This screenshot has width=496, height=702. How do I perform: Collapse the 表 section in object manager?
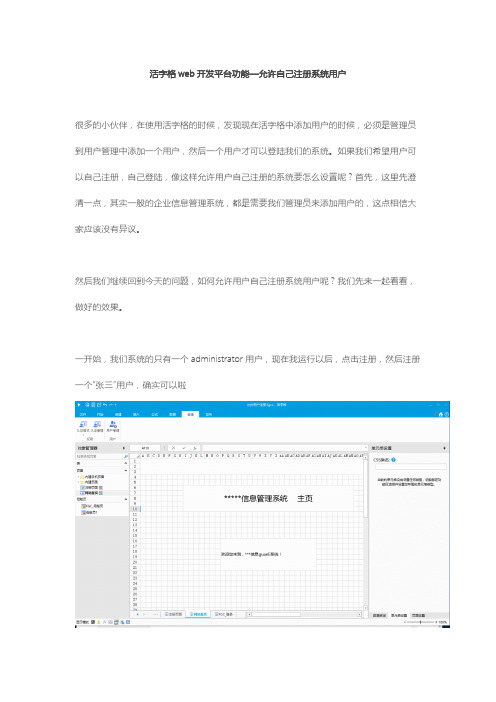coord(125,463)
